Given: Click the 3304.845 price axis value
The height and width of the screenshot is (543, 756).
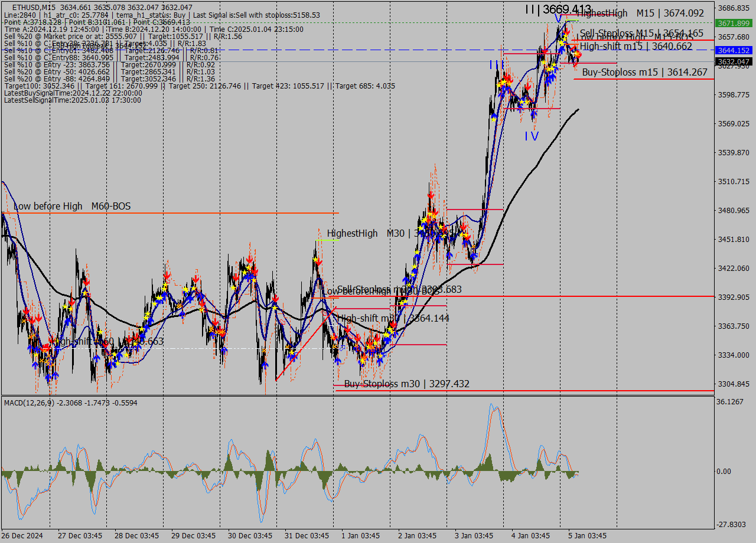Looking at the screenshot, I should click(x=734, y=384).
